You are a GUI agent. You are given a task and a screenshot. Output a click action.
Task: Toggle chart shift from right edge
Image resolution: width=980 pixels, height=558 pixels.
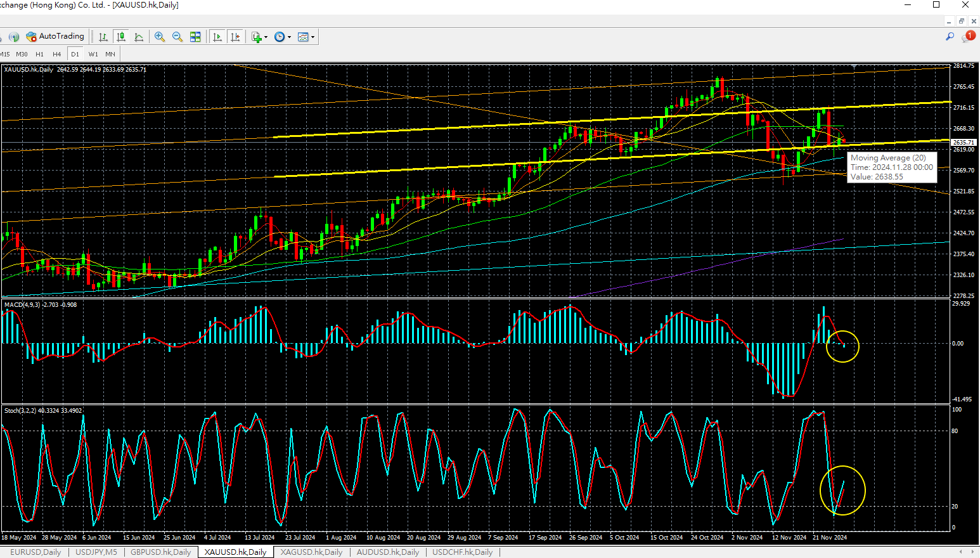[235, 37]
